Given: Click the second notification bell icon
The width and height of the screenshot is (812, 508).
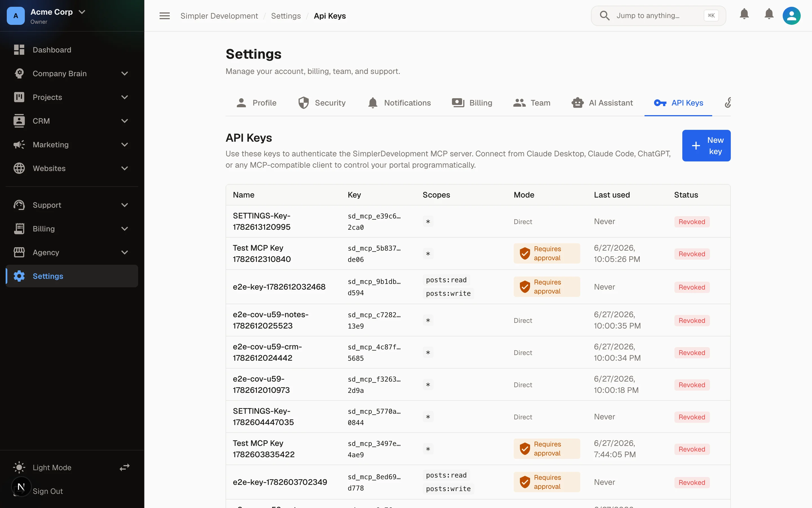Looking at the screenshot, I should tap(769, 14).
